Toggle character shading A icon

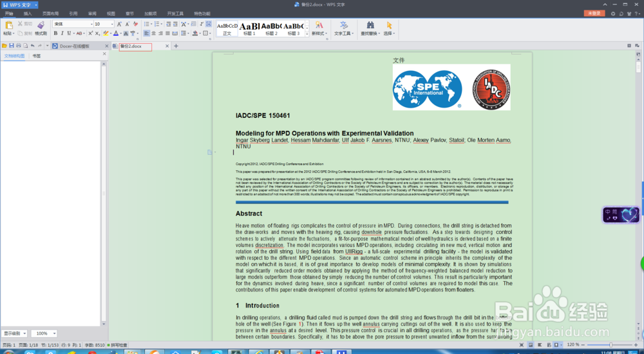[126, 34]
